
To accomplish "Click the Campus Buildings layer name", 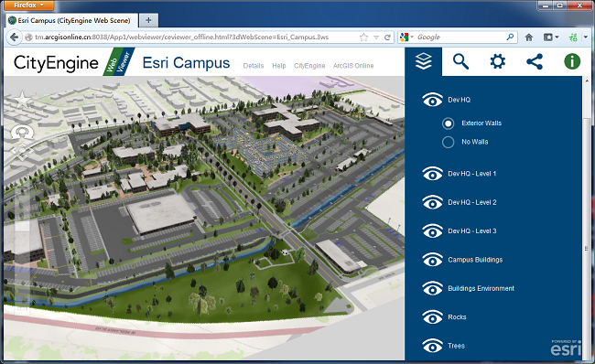I will 475,260.
